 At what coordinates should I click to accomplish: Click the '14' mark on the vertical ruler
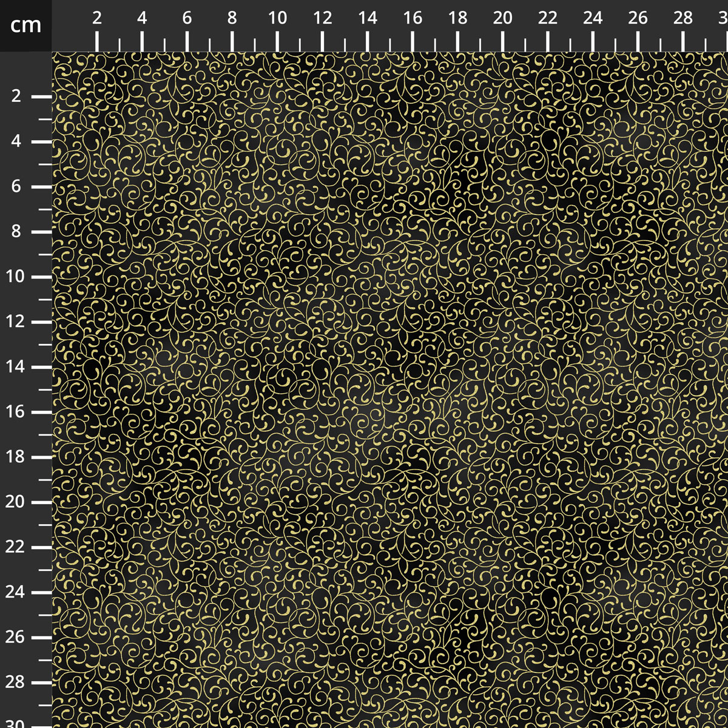click(15, 367)
